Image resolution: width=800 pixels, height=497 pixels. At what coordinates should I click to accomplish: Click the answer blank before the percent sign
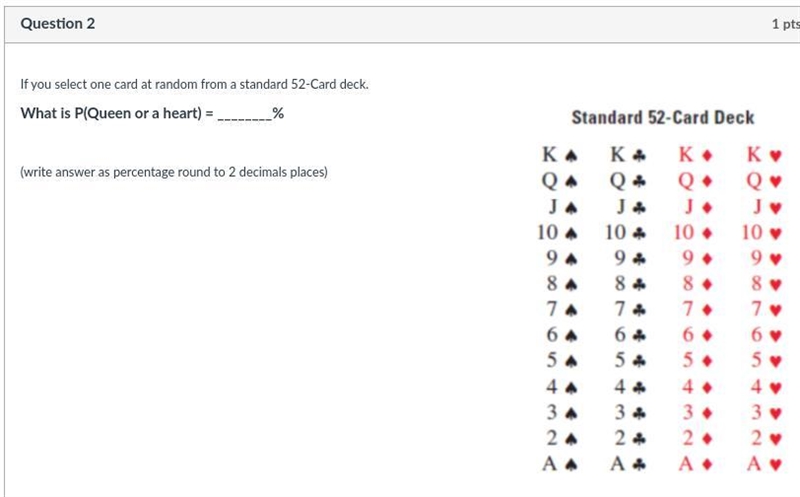point(245,114)
